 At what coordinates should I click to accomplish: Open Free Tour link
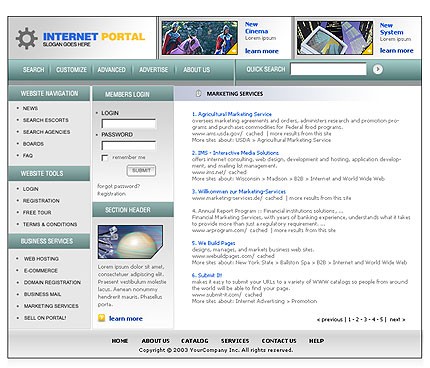[37, 212]
